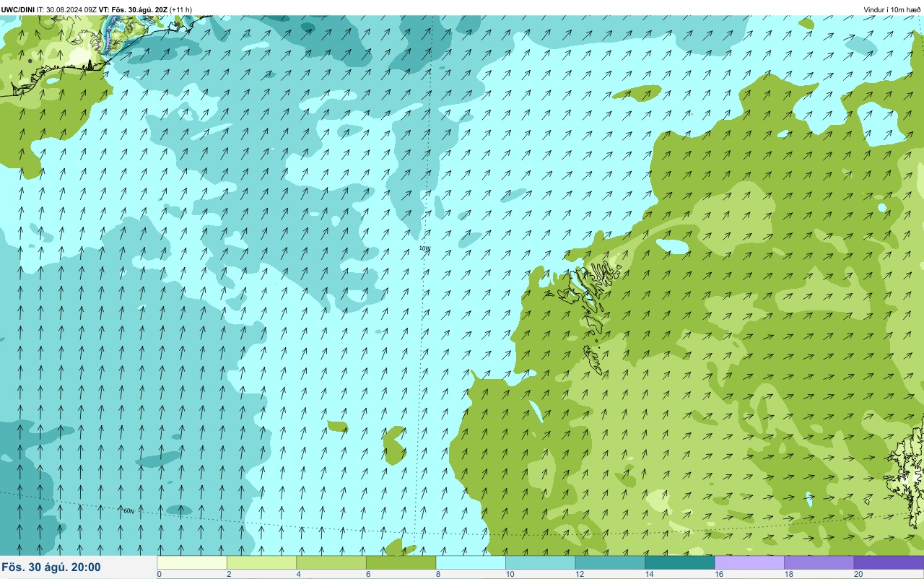Click the legend value '12'
The height and width of the screenshot is (579, 924).
click(x=579, y=574)
